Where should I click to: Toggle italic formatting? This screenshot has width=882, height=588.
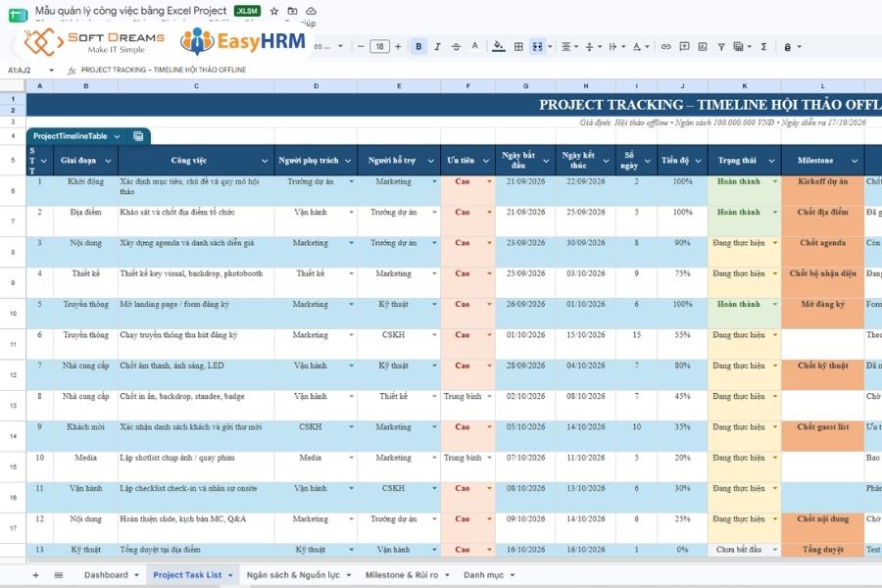(x=437, y=47)
